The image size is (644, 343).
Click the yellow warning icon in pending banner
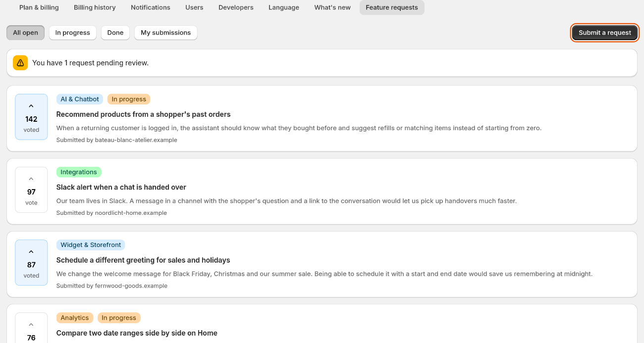click(20, 63)
